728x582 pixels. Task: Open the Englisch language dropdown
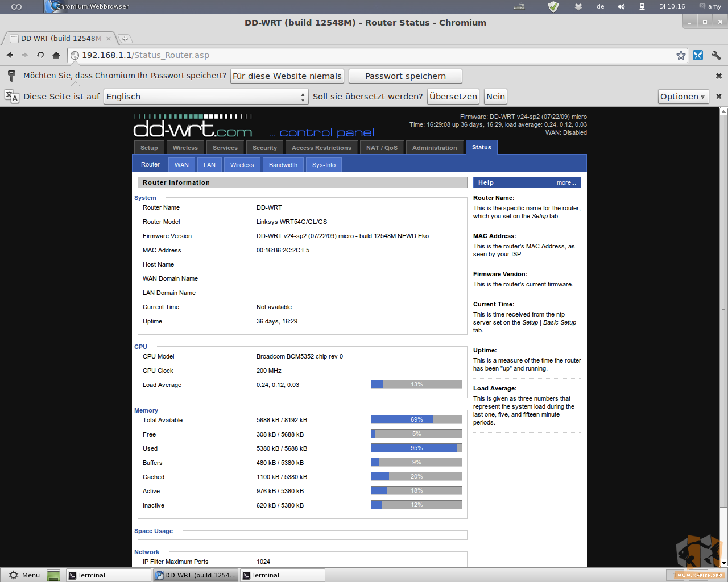point(206,97)
